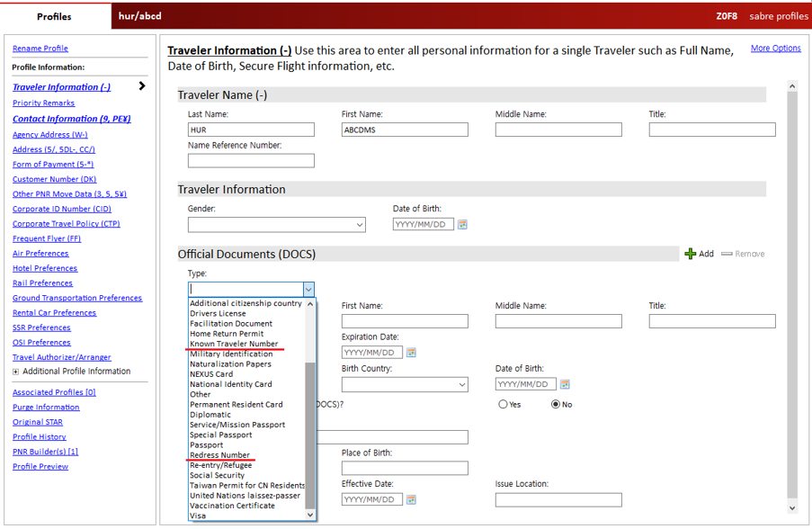The height and width of the screenshot is (529, 812).
Task: Open Customer Number (DK) link
Action: (54, 179)
